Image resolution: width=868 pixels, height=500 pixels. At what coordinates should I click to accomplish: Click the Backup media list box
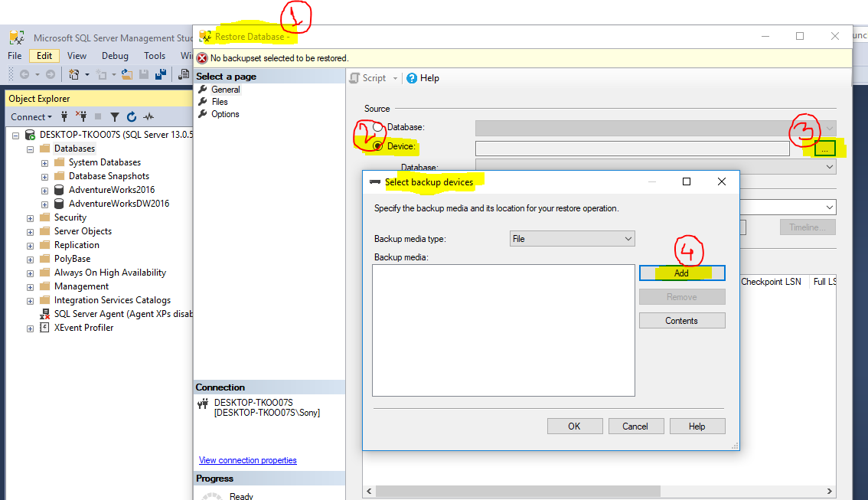503,330
